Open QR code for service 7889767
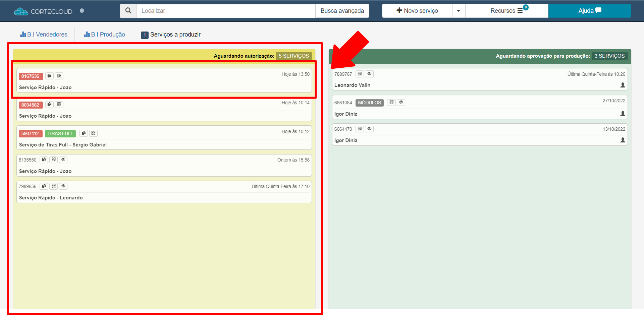This screenshot has width=644, height=321. (x=360, y=74)
